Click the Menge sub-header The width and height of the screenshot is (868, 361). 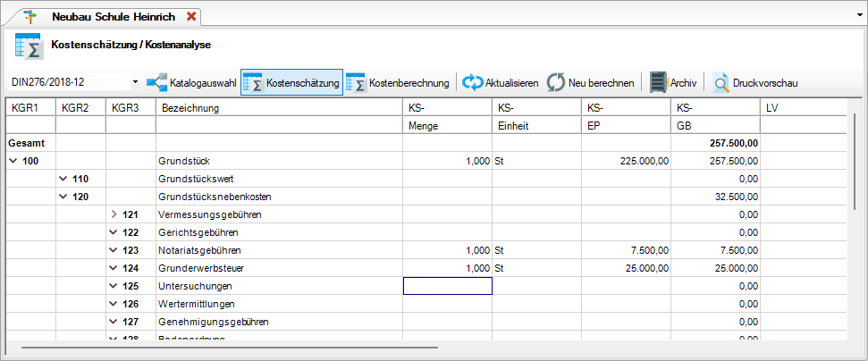point(447,126)
